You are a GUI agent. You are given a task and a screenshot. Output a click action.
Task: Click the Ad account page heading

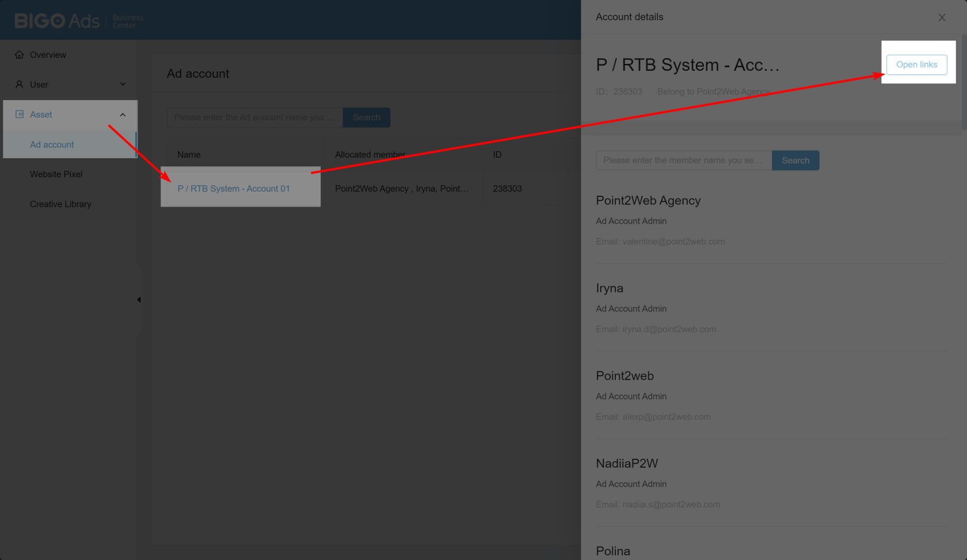point(198,74)
